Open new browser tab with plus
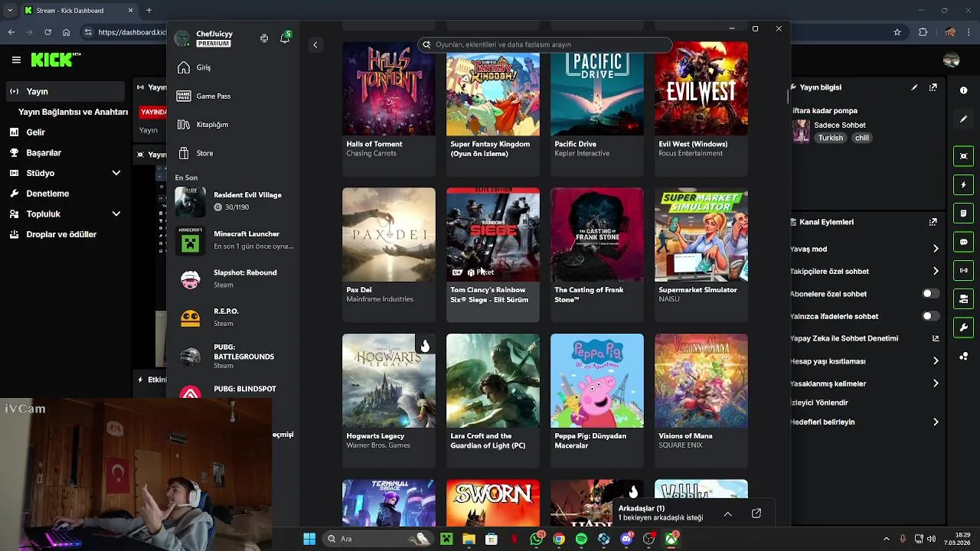Screen dimensions: 980x551 click(x=149, y=11)
